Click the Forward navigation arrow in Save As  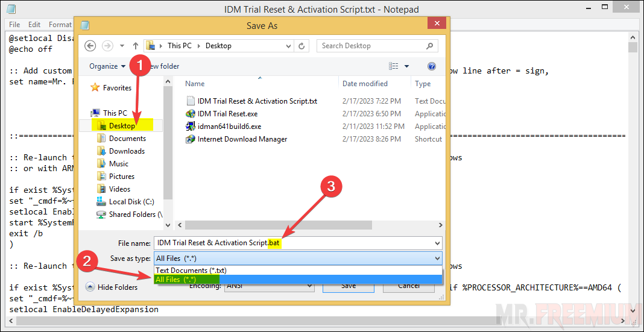(x=107, y=46)
